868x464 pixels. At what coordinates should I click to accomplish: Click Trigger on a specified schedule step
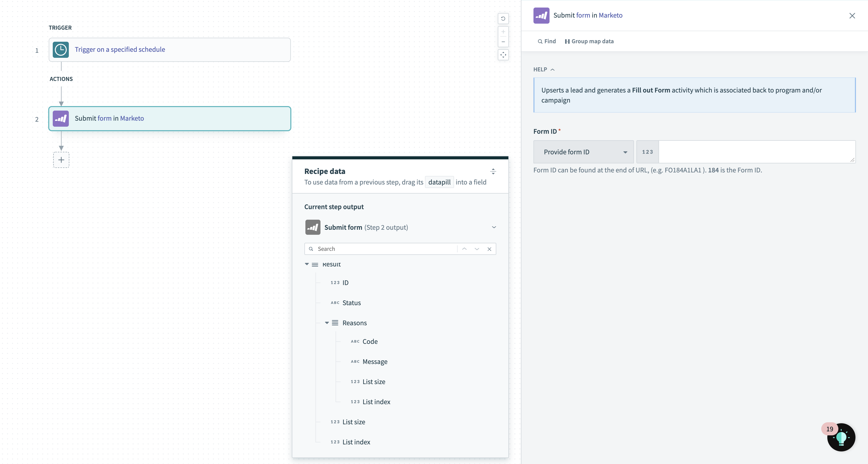tap(120, 50)
